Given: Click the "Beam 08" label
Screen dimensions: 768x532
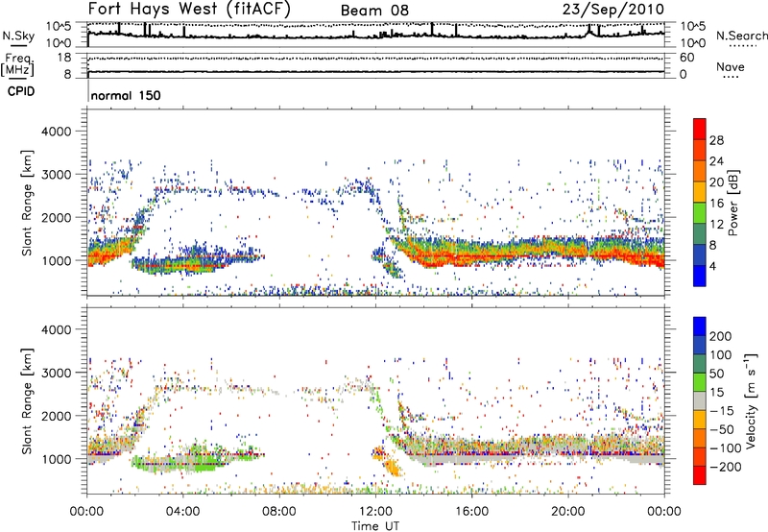Looking at the screenshot, I should click(374, 11).
